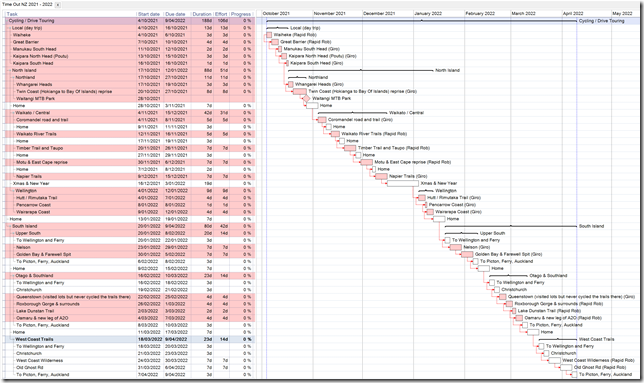The image size is (644, 383).
Task: Sort by the Start date column header
Action: pos(149,14)
